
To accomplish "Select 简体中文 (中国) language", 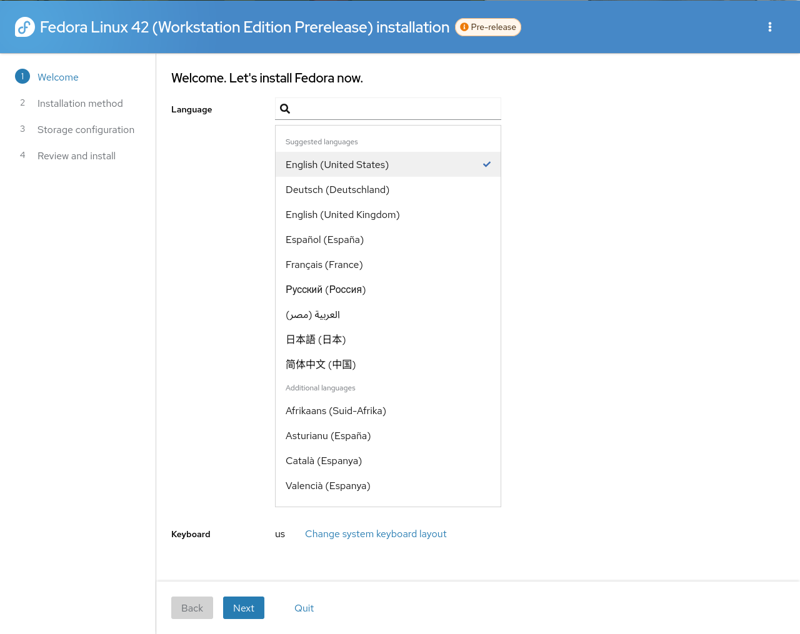I will 388,364.
